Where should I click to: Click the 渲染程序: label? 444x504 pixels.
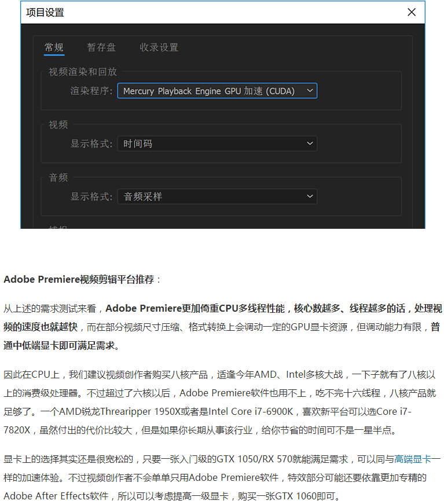pos(91,91)
